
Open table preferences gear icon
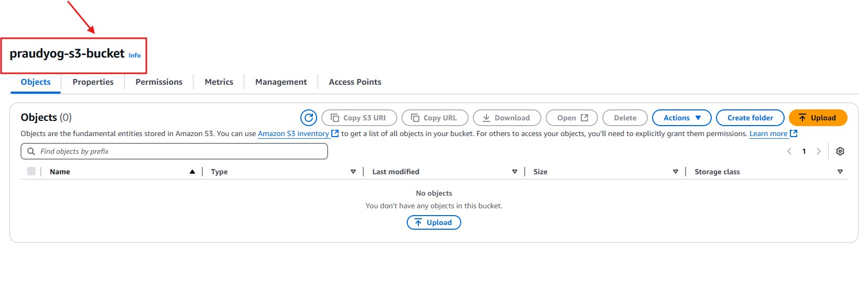tap(840, 151)
